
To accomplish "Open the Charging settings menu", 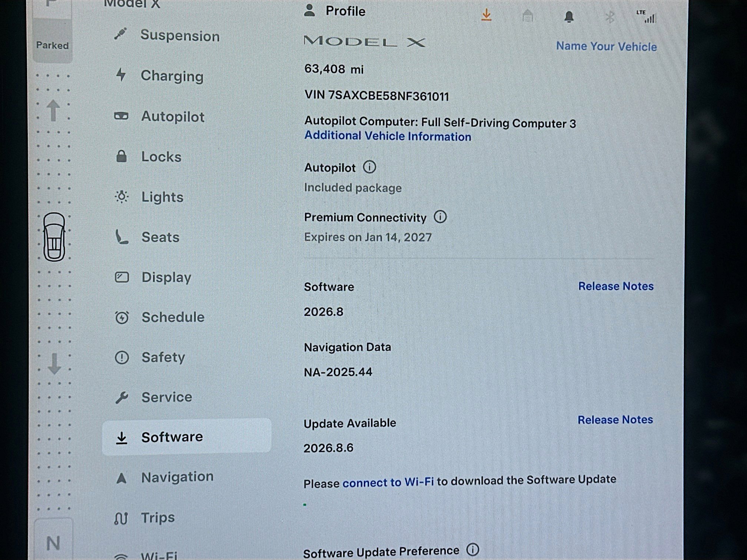I will click(172, 76).
